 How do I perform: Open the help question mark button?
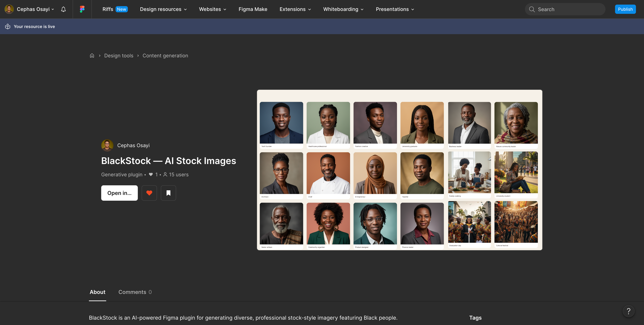pyautogui.click(x=628, y=311)
